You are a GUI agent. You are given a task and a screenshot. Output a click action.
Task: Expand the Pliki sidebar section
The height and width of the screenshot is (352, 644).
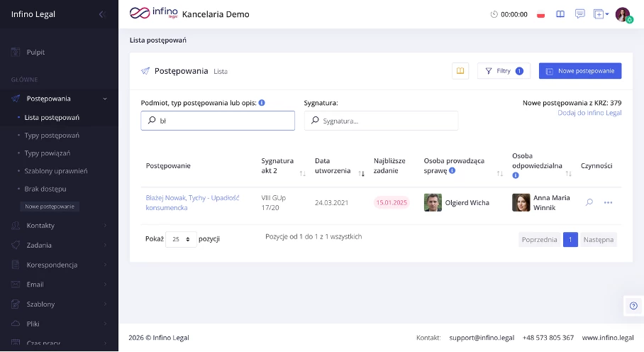coord(59,324)
